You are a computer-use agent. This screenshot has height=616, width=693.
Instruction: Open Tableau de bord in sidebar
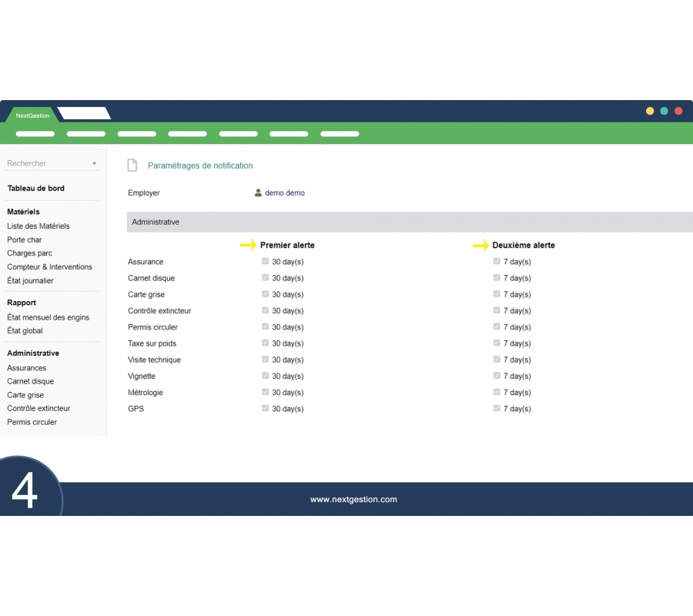coord(35,189)
